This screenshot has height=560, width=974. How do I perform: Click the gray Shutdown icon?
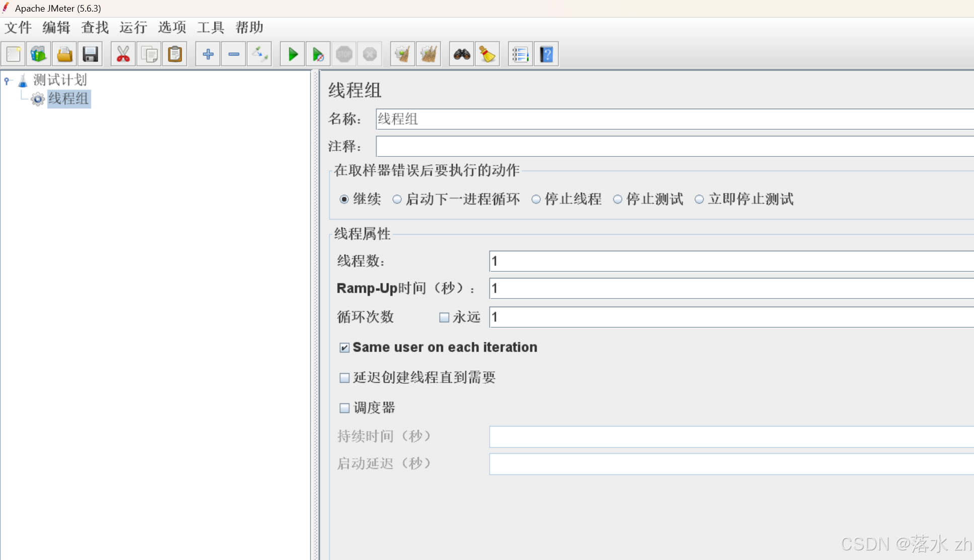click(x=370, y=54)
